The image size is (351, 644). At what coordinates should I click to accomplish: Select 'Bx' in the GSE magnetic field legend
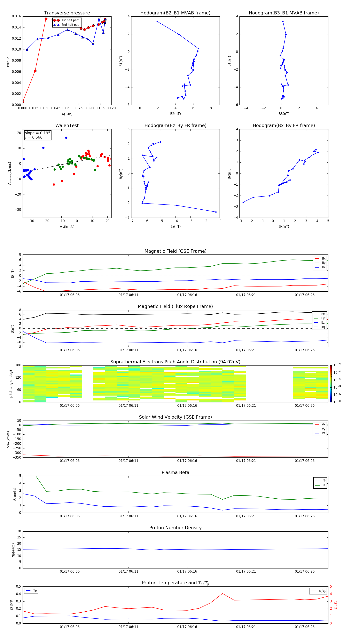tap(320, 259)
